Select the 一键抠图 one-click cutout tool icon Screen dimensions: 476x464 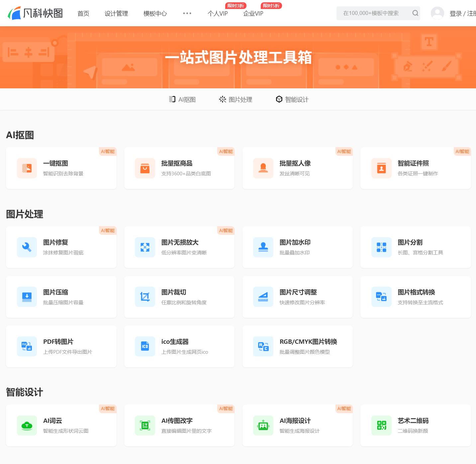(x=27, y=168)
